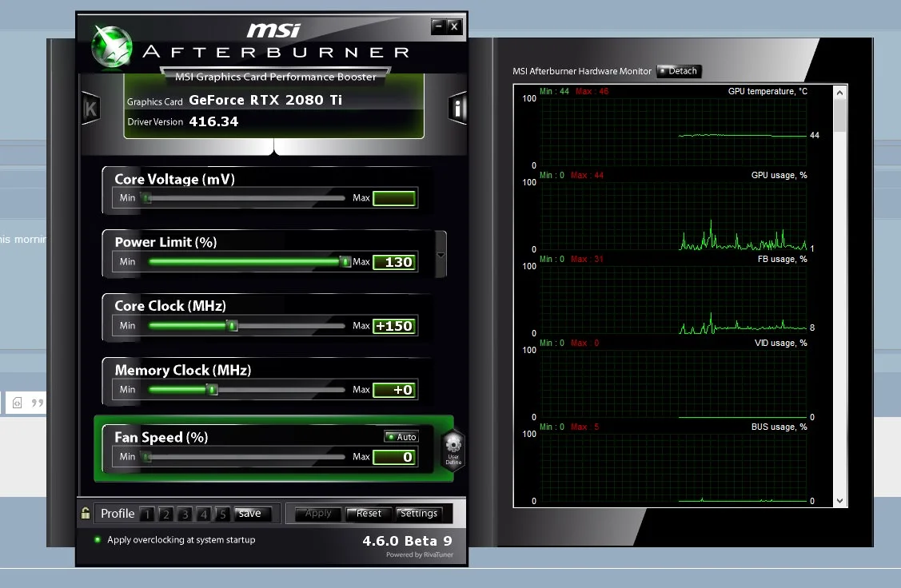This screenshot has width=901, height=588.
Task: Save current profile with save button
Action: (x=250, y=514)
